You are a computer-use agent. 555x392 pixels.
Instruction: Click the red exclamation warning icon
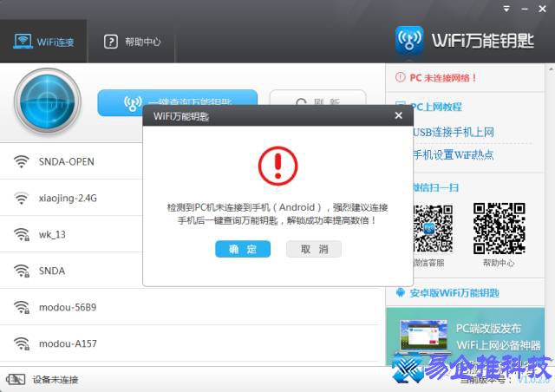point(277,166)
